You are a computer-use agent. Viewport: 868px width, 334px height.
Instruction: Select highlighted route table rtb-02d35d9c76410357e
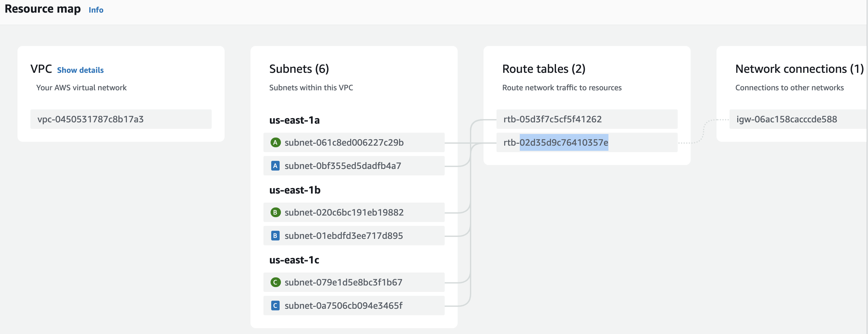[x=556, y=143]
